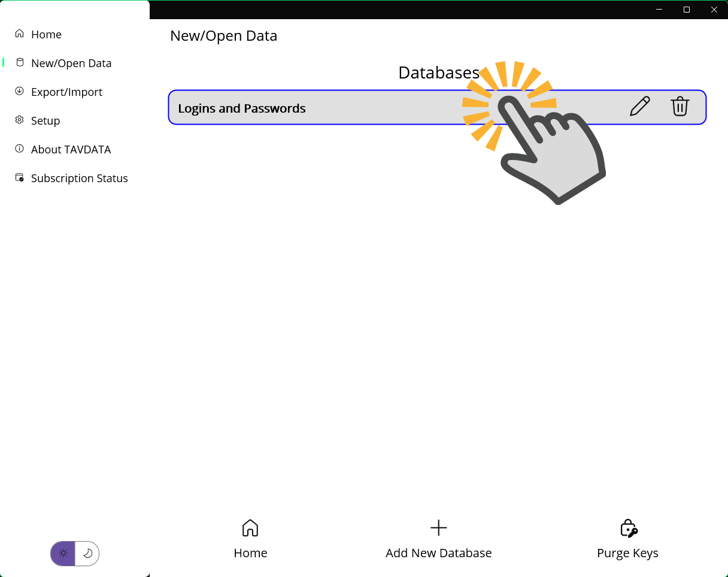
Task: Click the info icon beside About TAVDATA
Action: click(20, 149)
